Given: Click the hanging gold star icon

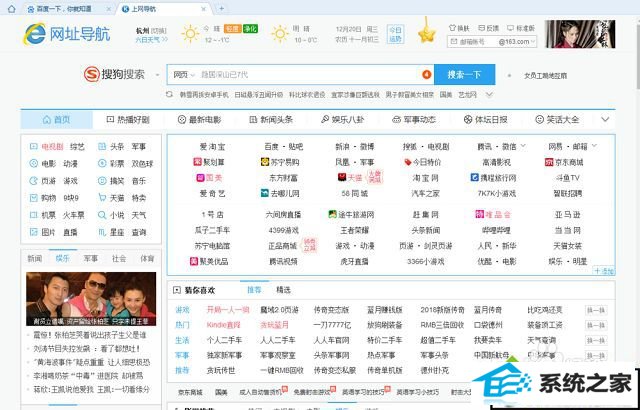Looking at the screenshot, I should [x=427, y=31].
